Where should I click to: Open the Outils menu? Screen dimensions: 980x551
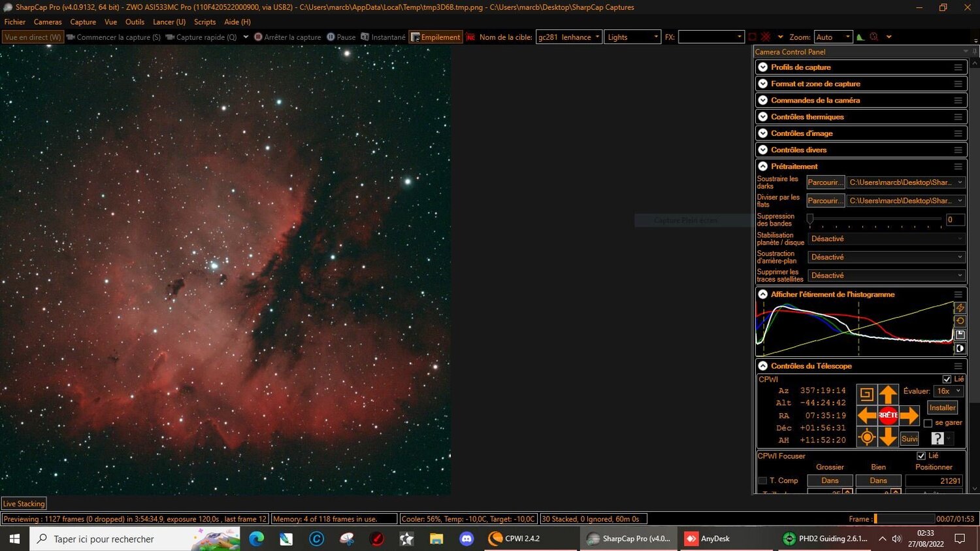coord(134,22)
